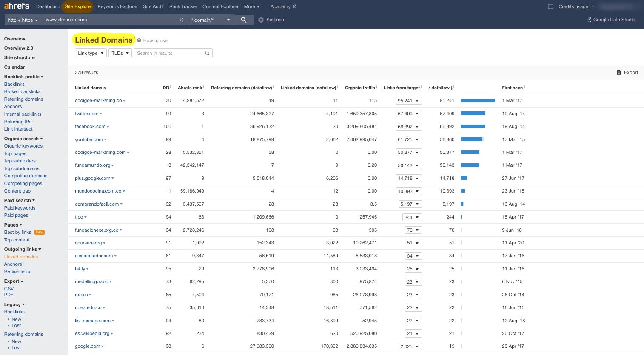The width and height of the screenshot is (644, 355).
Task: Switch to Keywords Explorer
Action: tap(117, 7)
